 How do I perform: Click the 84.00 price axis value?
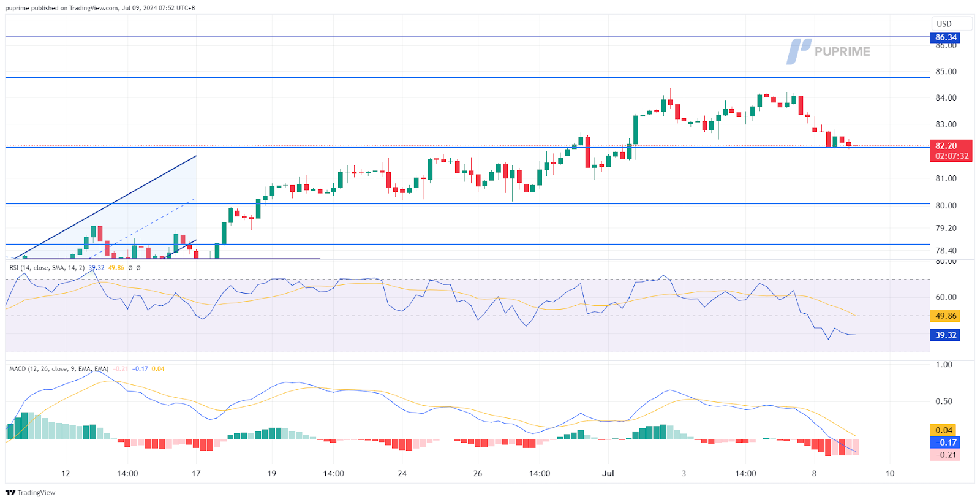[x=946, y=98]
